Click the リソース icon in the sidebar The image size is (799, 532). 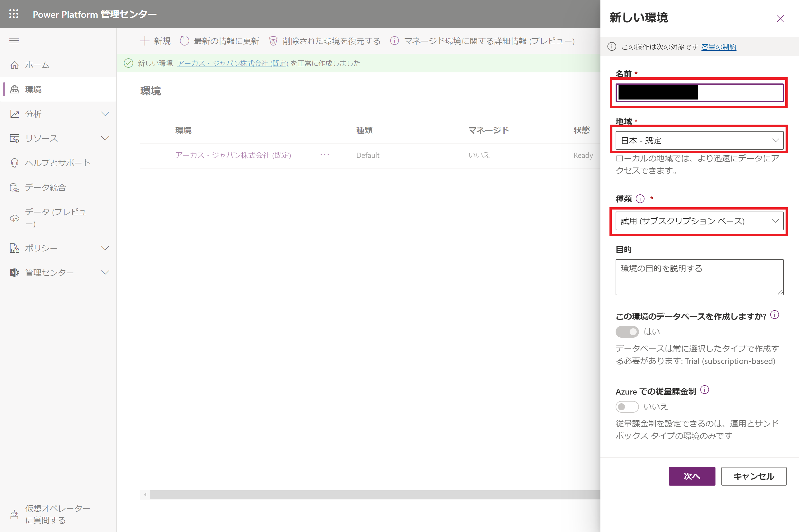(15, 138)
